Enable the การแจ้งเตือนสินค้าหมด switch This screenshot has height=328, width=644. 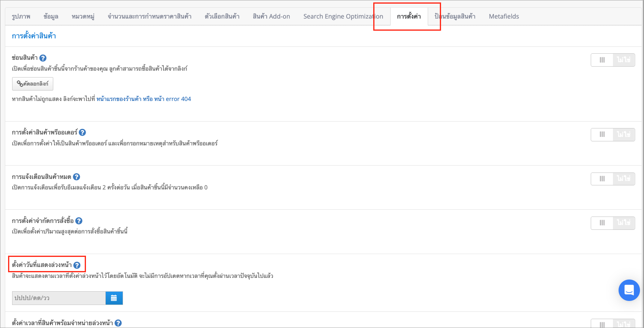click(613, 179)
